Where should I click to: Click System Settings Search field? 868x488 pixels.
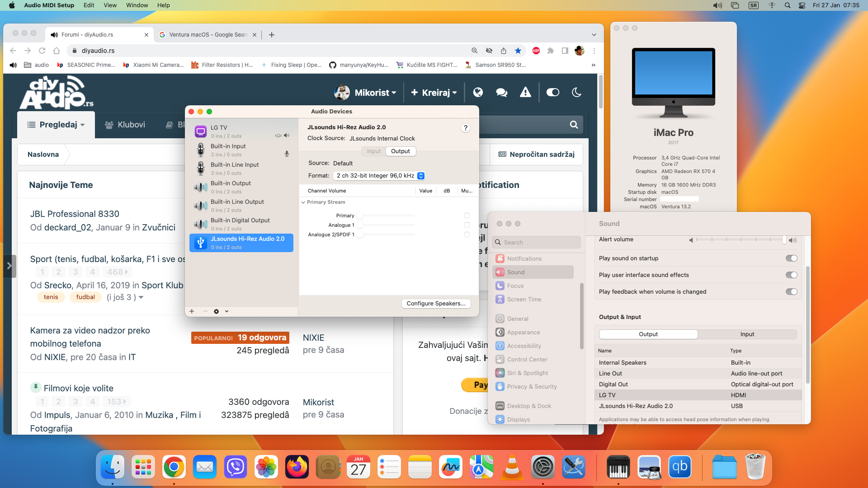click(536, 243)
